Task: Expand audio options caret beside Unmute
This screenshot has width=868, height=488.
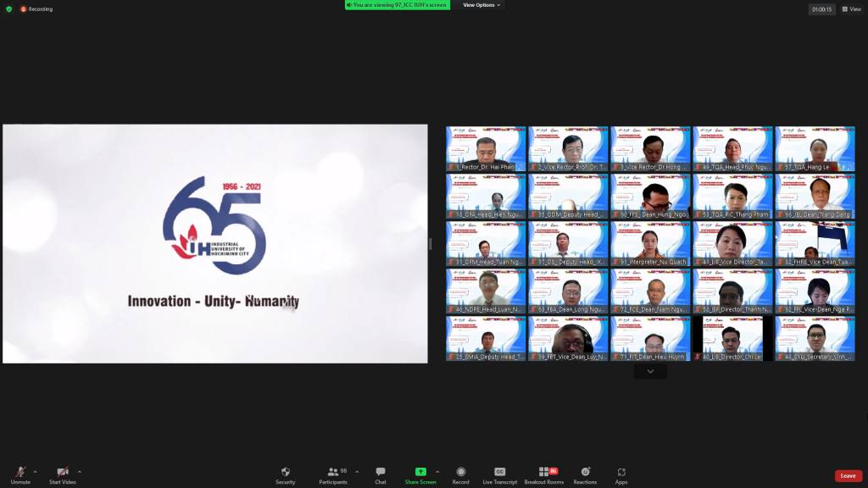Action: click(36, 472)
